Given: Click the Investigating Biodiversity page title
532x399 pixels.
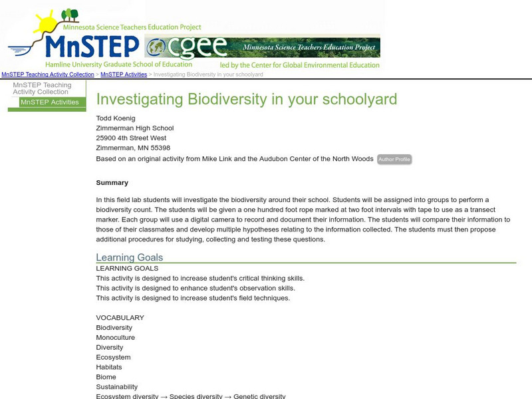Looking at the screenshot, I should point(246,99).
